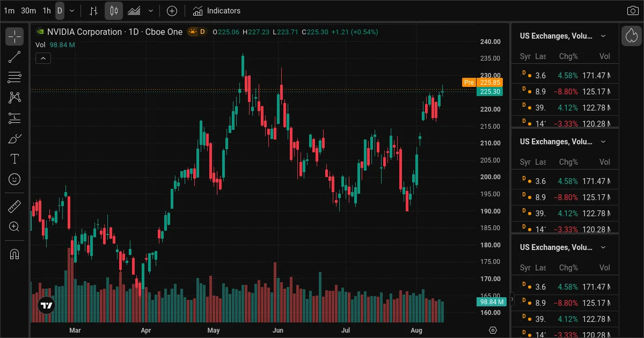Collapse the right sidebar with arrow handle
644x338 pixels.
[513, 299]
